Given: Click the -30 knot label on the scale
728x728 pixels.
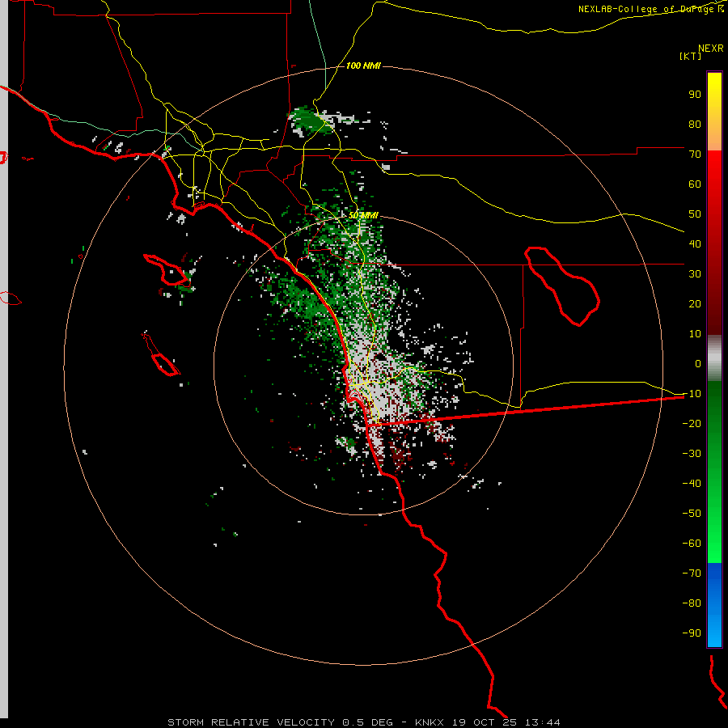Looking at the screenshot, I should [692, 454].
